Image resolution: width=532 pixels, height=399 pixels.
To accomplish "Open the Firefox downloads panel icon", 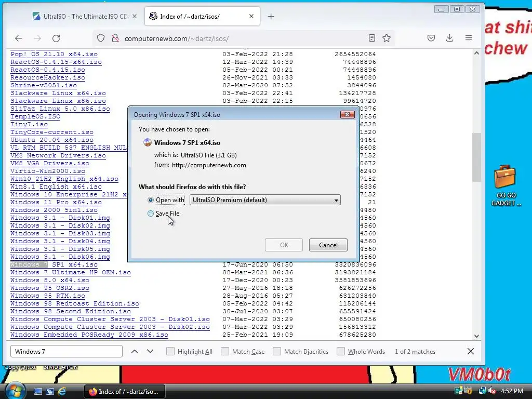I will point(450,38).
